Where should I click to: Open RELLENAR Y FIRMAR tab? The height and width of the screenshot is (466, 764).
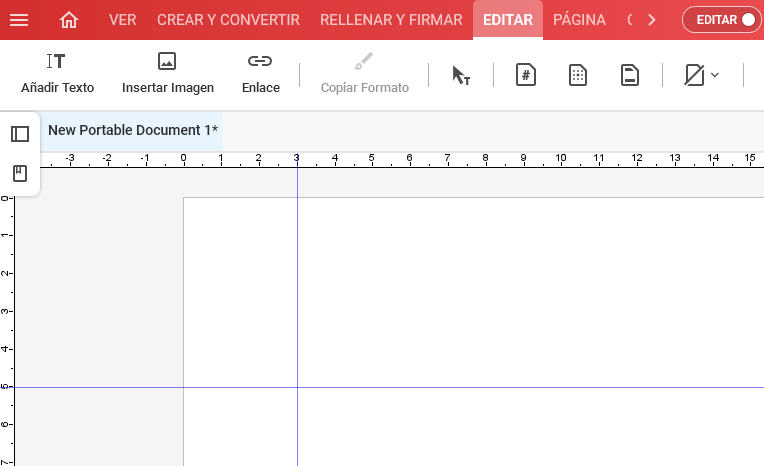pos(391,20)
